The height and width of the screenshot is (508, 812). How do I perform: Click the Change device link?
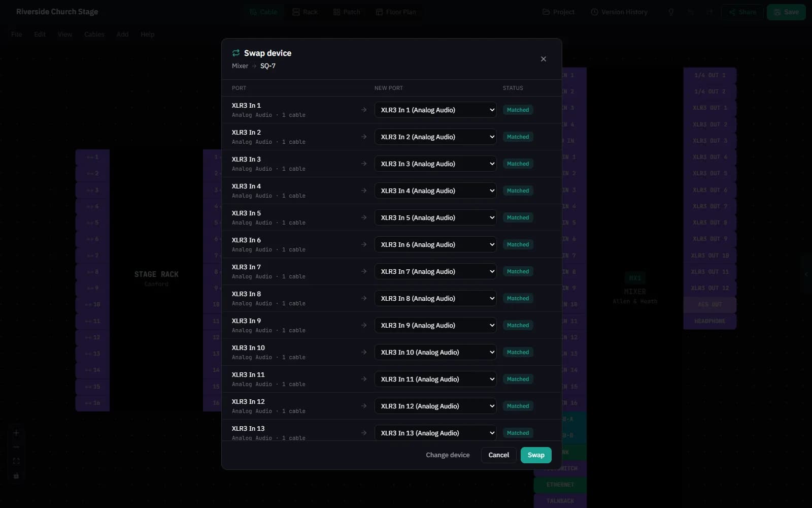(448, 455)
